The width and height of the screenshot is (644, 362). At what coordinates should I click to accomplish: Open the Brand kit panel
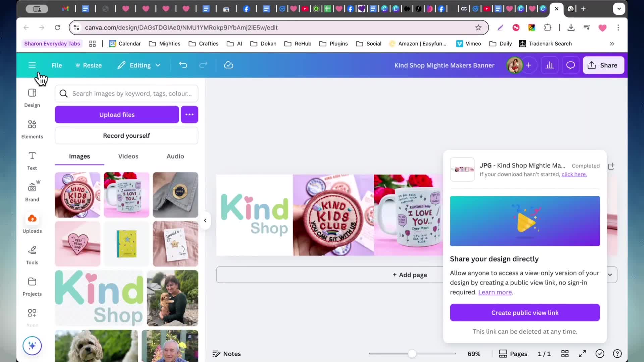[x=32, y=191]
